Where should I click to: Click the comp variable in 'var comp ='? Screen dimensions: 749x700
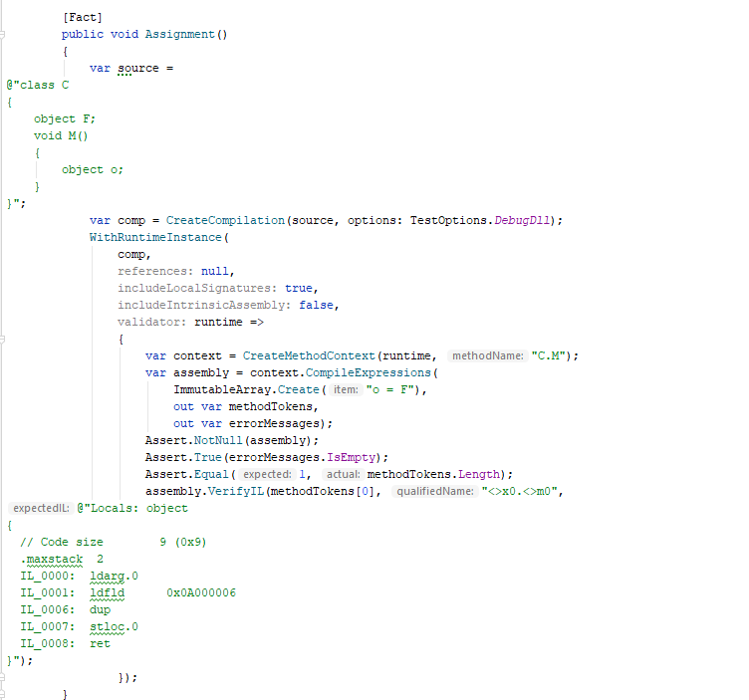click(131, 221)
